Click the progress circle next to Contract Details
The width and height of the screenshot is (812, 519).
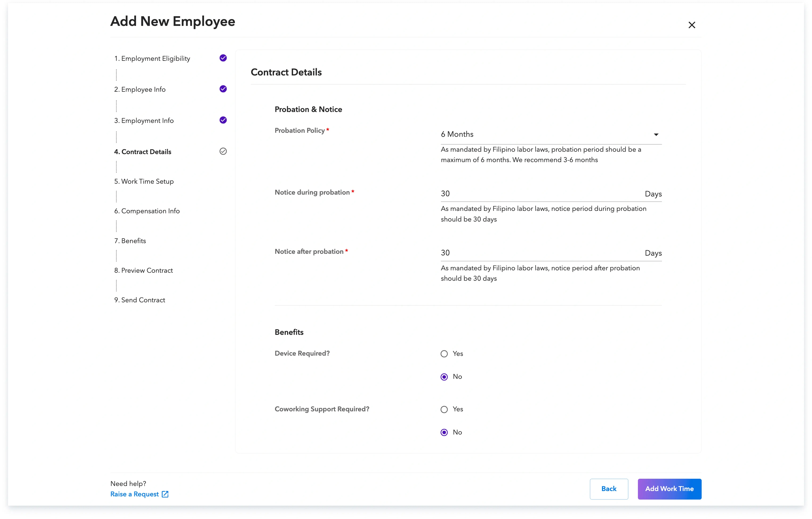coord(223,151)
